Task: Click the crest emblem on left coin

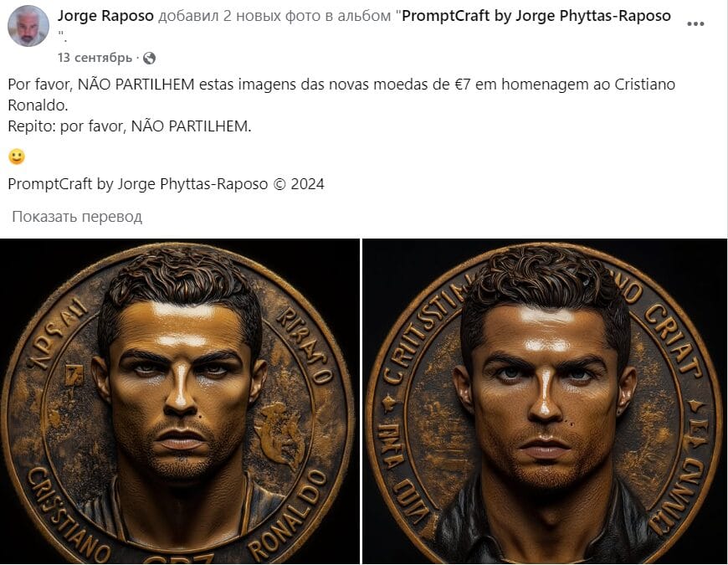Action: (281, 435)
